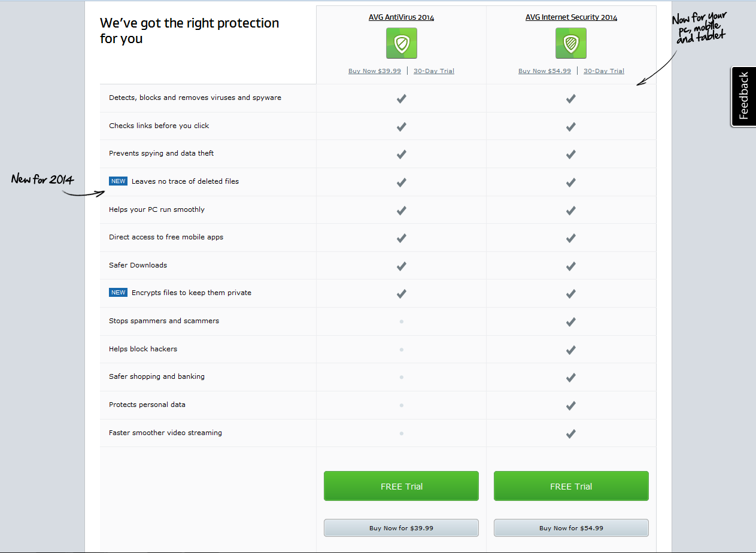This screenshot has height=553, width=756.
Task: Start the FREE Trial for Internet Security
Action: click(571, 486)
